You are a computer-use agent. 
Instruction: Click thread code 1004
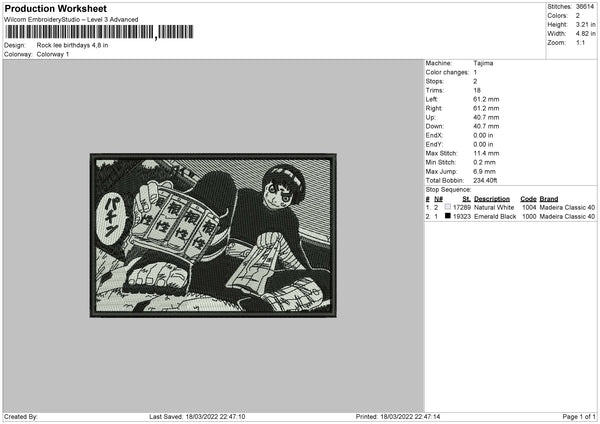529,207
